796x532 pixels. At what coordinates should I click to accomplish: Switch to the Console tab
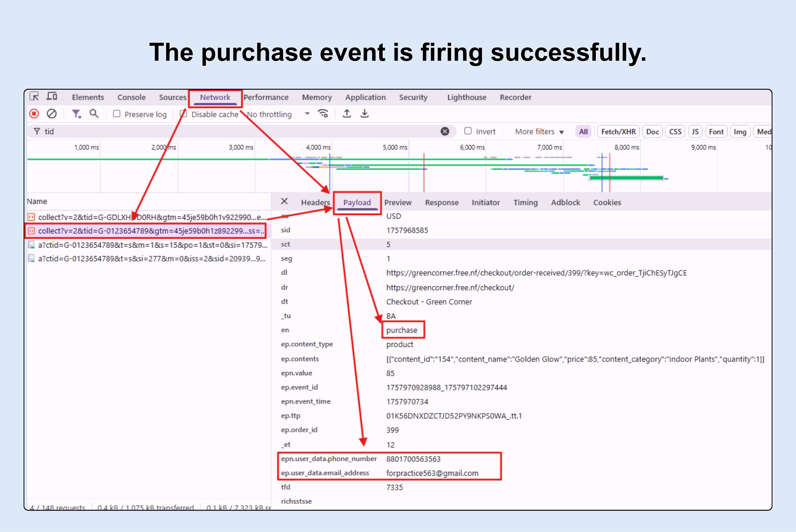coord(131,97)
